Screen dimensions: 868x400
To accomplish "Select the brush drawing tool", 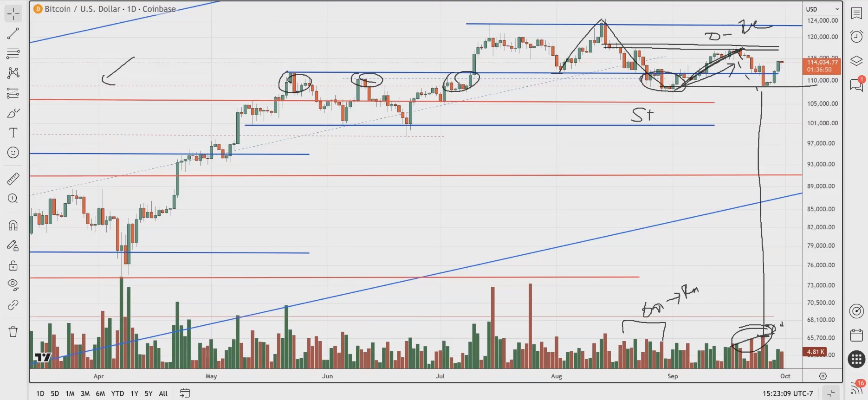I will coord(13,113).
